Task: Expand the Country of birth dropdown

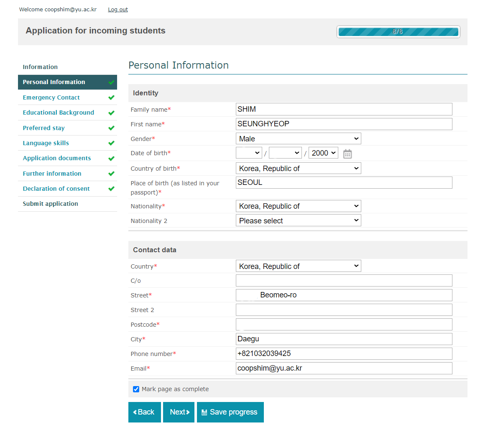Action: (x=299, y=168)
